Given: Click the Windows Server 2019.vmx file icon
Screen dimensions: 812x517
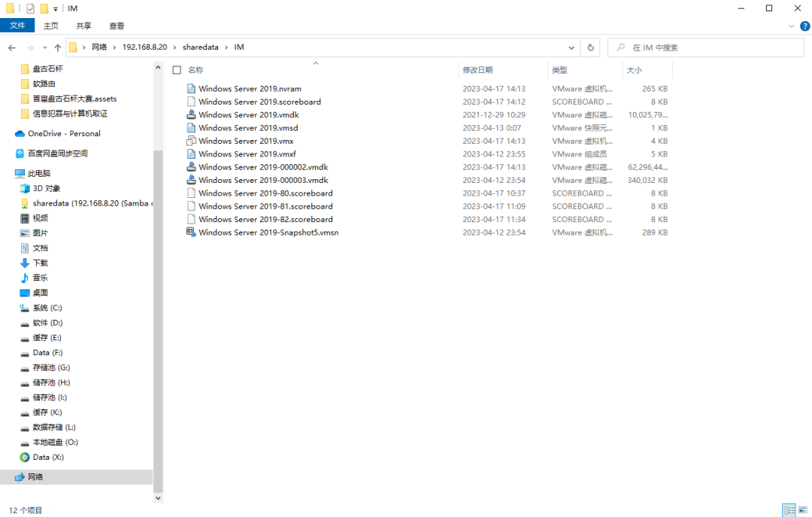Looking at the screenshot, I should click(191, 141).
